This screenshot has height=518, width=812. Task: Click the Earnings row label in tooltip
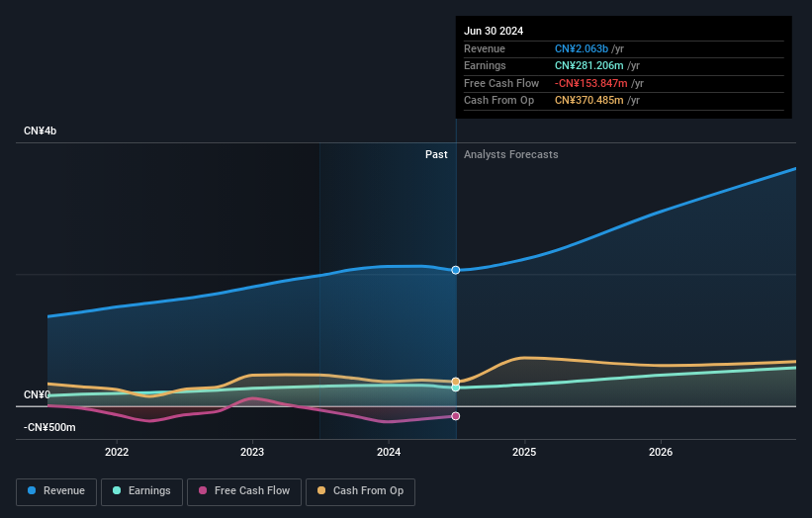point(485,65)
